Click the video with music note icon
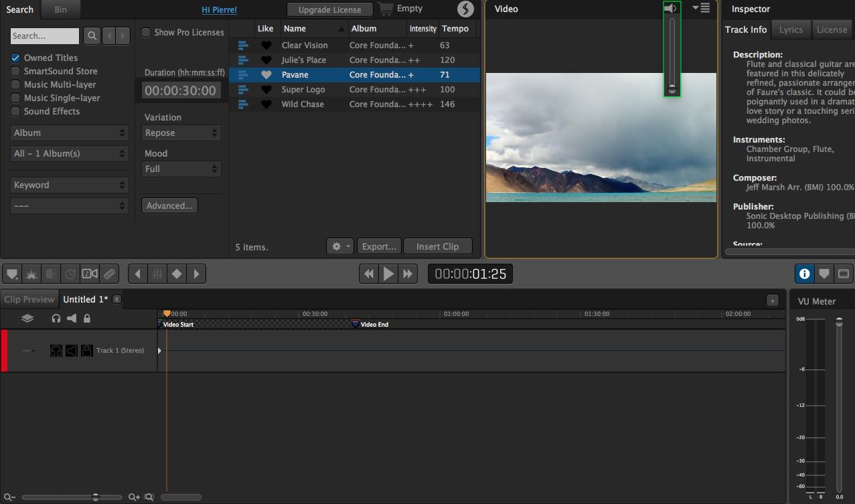855x504 pixels. click(x=89, y=274)
